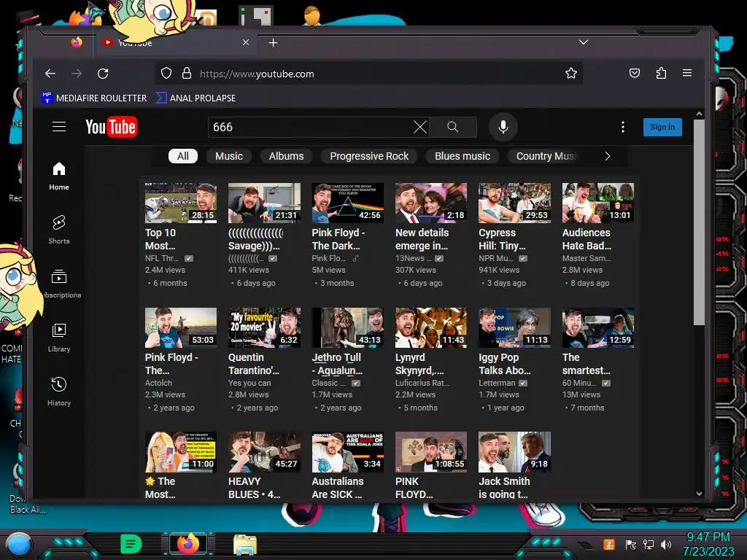Open the Firefox extensions puzzle icon
Image resolution: width=747 pixels, height=560 pixels.
coord(661,73)
